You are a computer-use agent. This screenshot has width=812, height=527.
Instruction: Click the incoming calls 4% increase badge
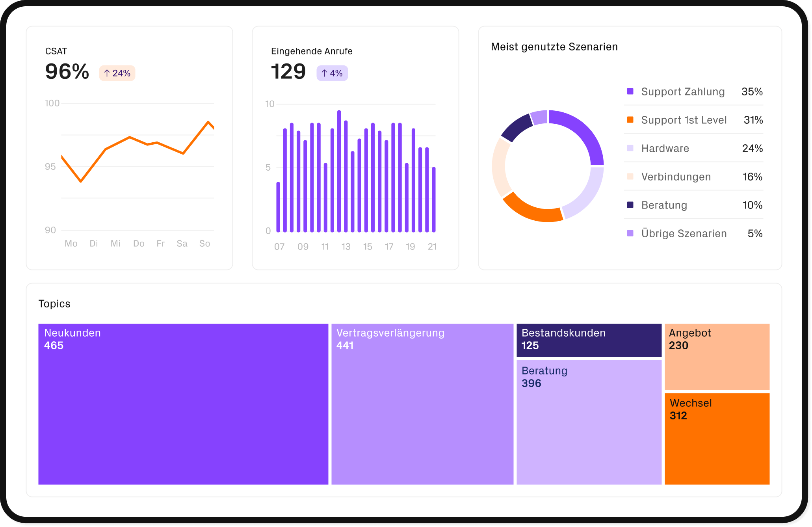332,73
